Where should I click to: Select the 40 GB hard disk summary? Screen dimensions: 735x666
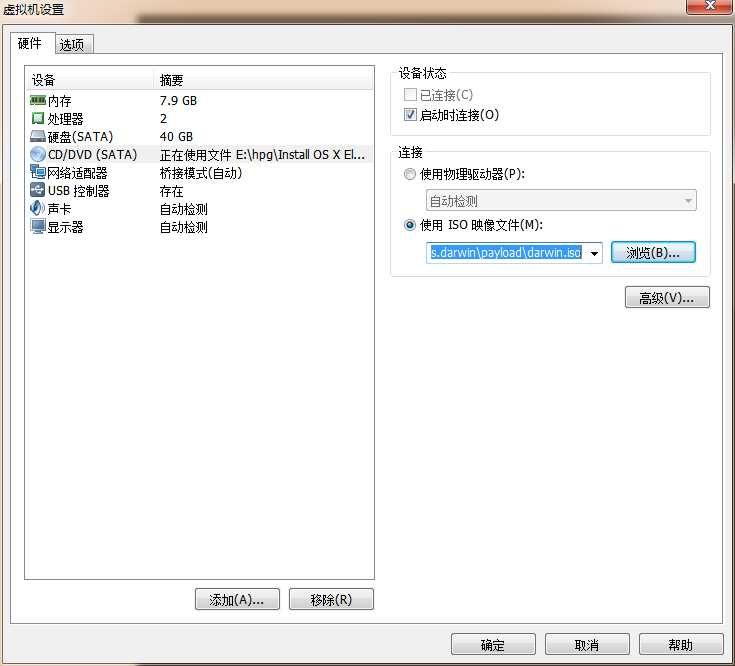[176, 136]
